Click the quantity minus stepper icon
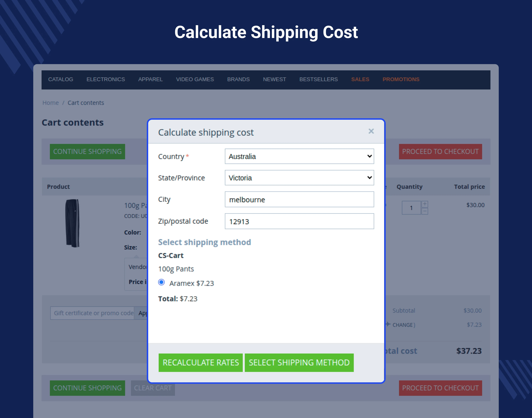Image resolution: width=532 pixels, height=418 pixels. pyautogui.click(x=425, y=211)
